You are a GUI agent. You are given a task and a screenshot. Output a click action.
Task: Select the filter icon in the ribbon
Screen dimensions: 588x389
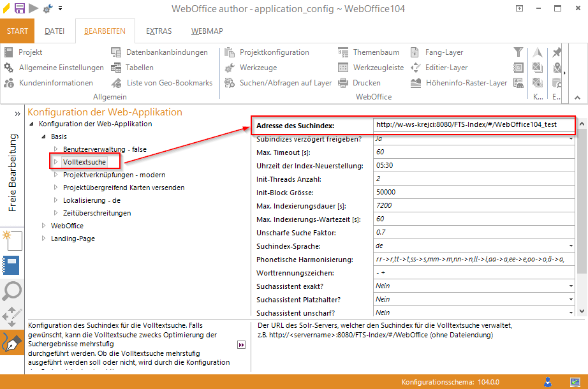[x=518, y=52]
